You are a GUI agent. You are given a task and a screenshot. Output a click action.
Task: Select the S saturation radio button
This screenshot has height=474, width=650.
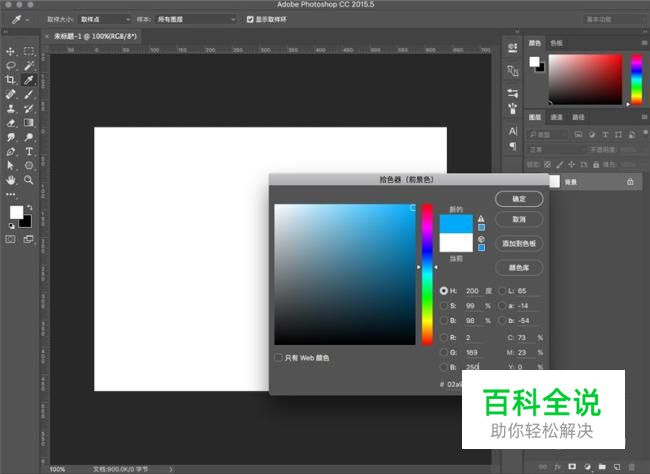[444, 306]
